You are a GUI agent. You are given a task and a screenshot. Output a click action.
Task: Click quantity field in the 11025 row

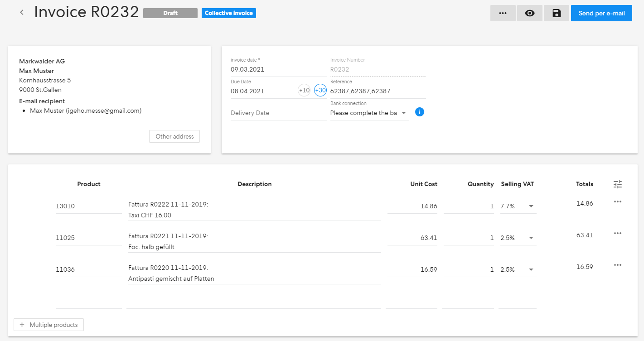pos(469,238)
